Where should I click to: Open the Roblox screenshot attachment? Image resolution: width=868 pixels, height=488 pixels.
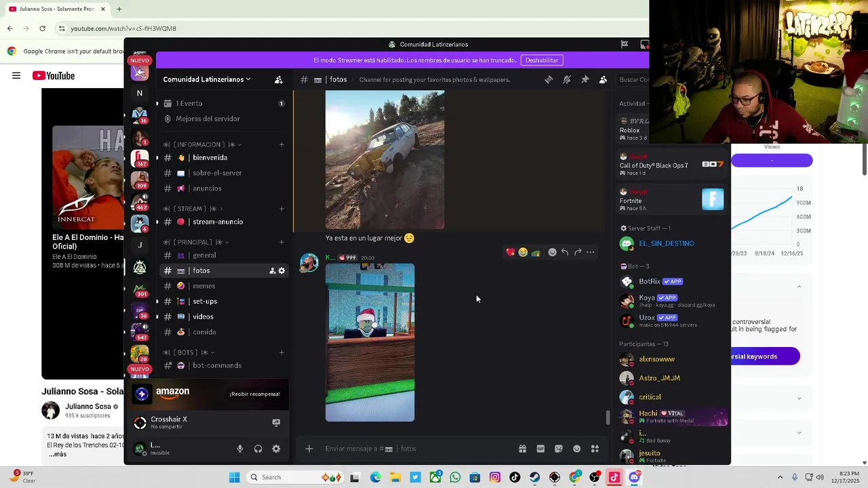pyautogui.click(x=370, y=342)
